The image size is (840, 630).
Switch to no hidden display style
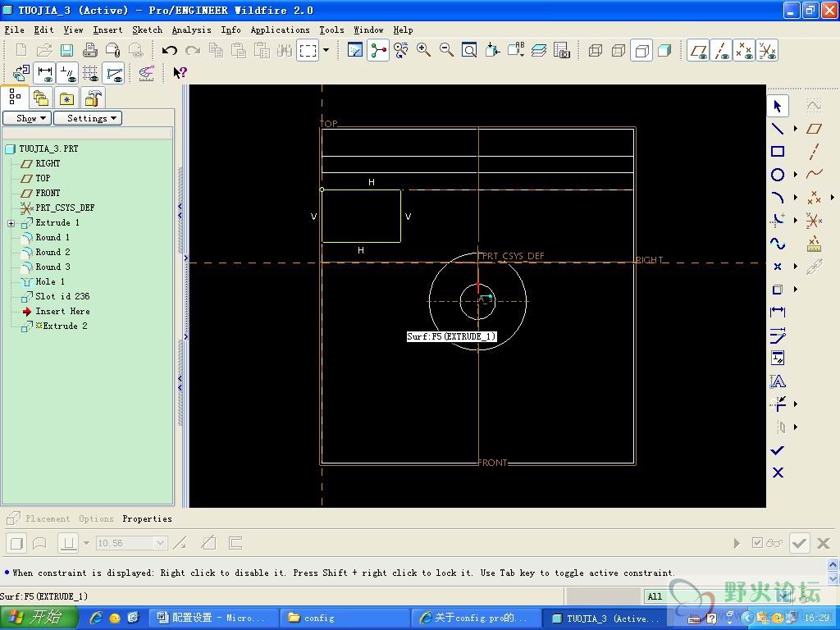coord(641,51)
